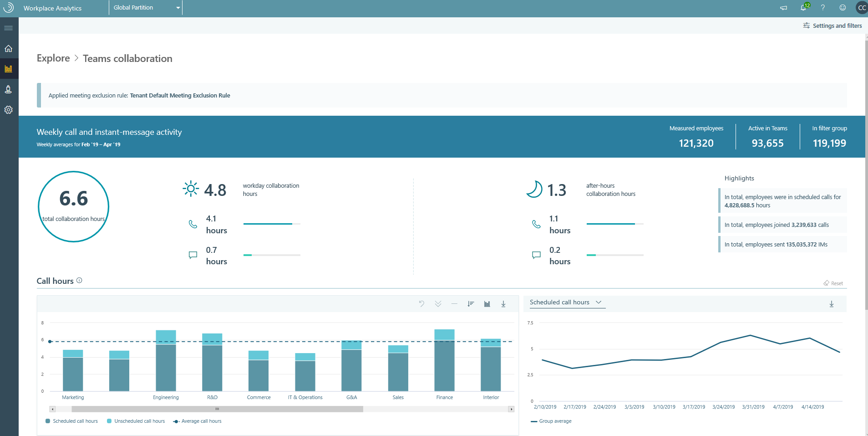
Task: Go to Home in the sidebar
Action: click(x=8, y=49)
